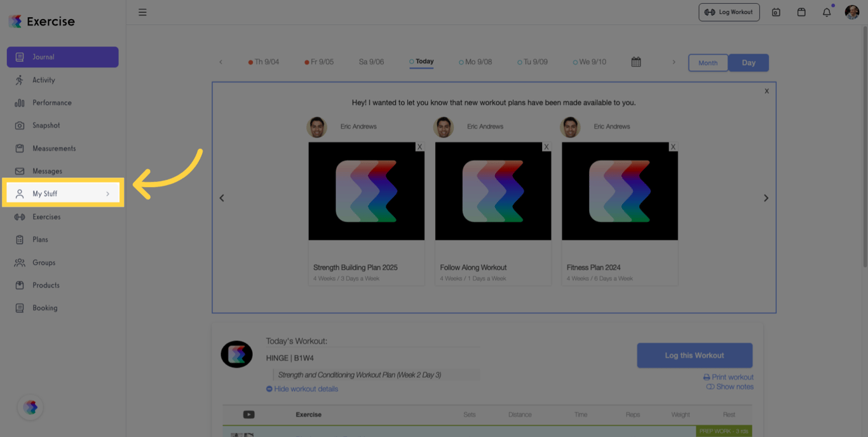Toggle Hide workout details
Viewport: 868px width, 437px height.
(302, 389)
